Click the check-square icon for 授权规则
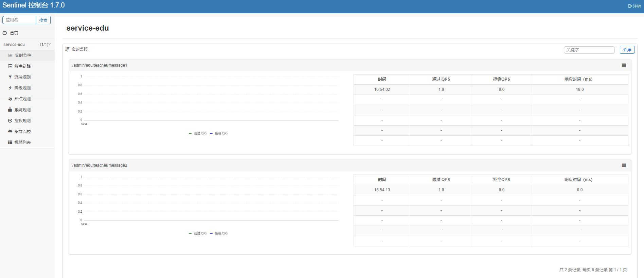Screen dimensions: 644x278 10,120
